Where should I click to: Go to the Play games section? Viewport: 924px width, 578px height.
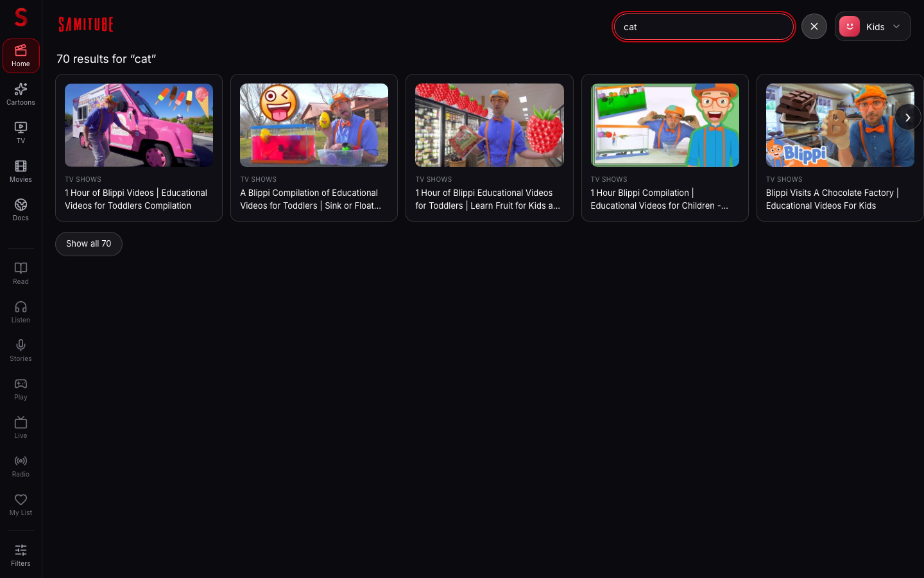(21, 389)
